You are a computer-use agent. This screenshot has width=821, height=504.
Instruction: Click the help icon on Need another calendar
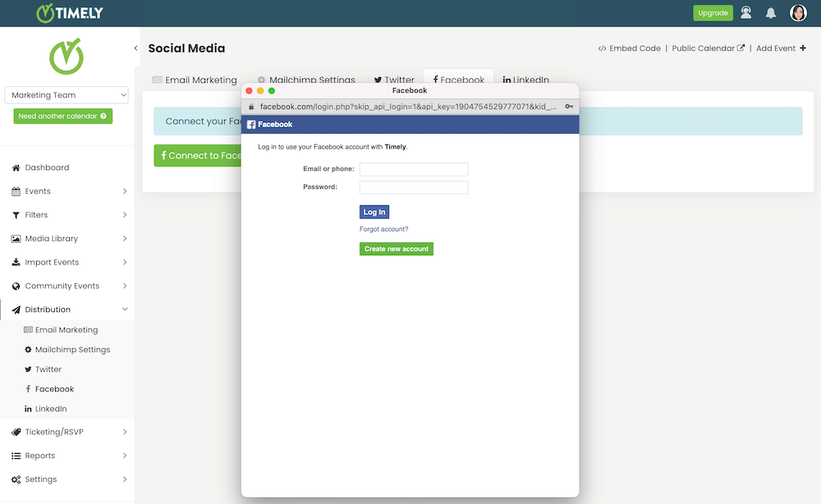point(103,117)
